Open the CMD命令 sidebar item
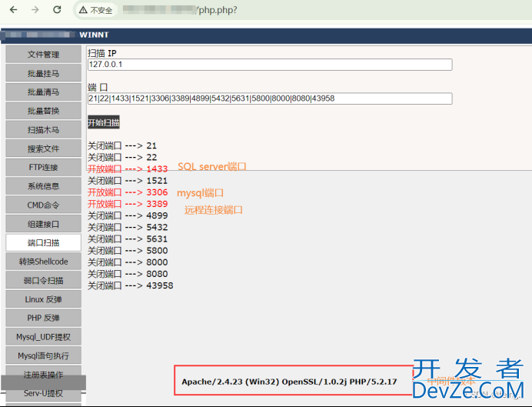This screenshot has width=532, height=407. pos(43,205)
